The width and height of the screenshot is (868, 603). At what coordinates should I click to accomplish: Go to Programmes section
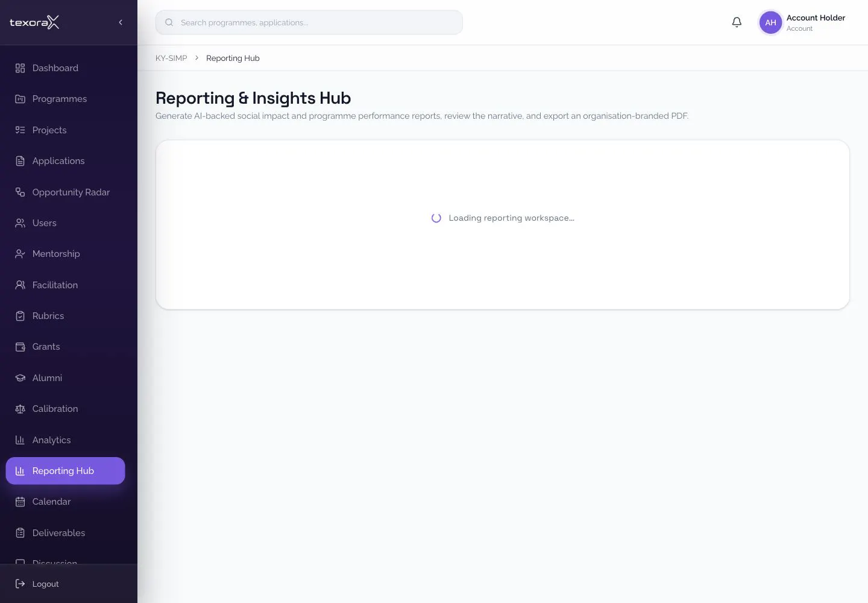point(65,99)
